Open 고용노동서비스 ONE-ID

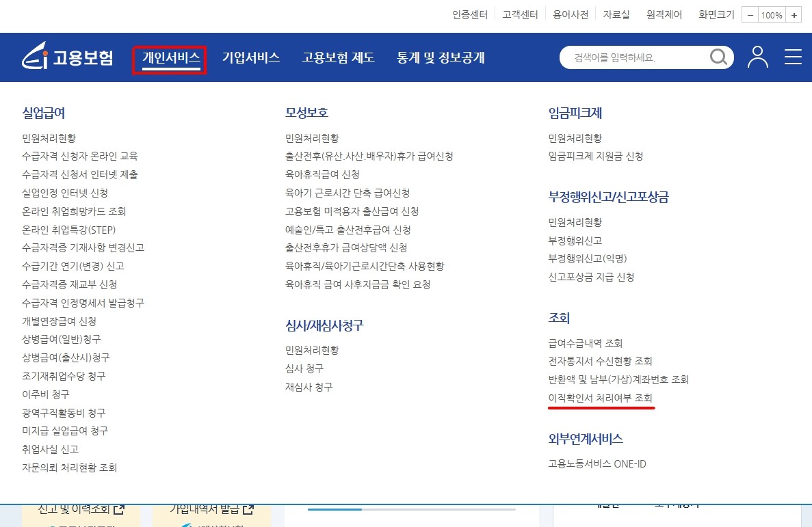[597, 464]
